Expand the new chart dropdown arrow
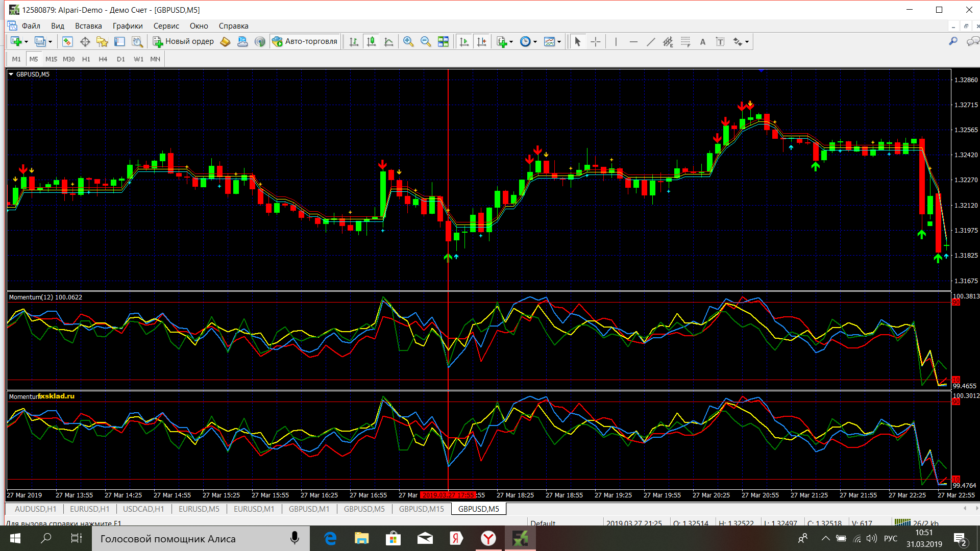The image size is (980, 551). (x=26, y=42)
